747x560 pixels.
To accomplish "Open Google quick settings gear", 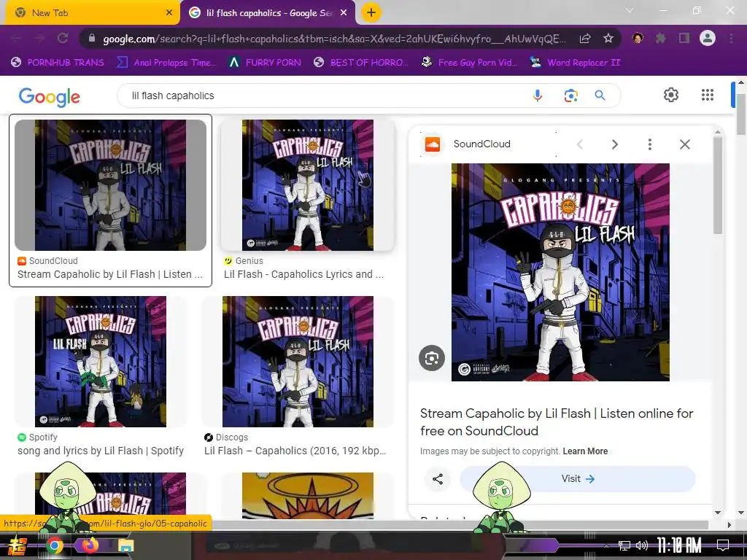I will tap(671, 95).
